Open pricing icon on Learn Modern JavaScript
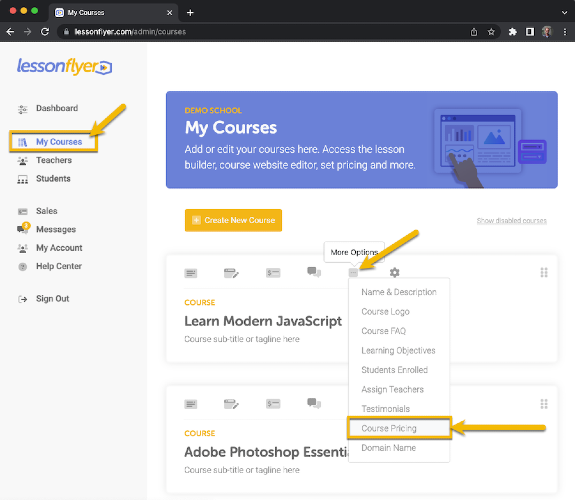The image size is (575, 500). pos(273,273)
